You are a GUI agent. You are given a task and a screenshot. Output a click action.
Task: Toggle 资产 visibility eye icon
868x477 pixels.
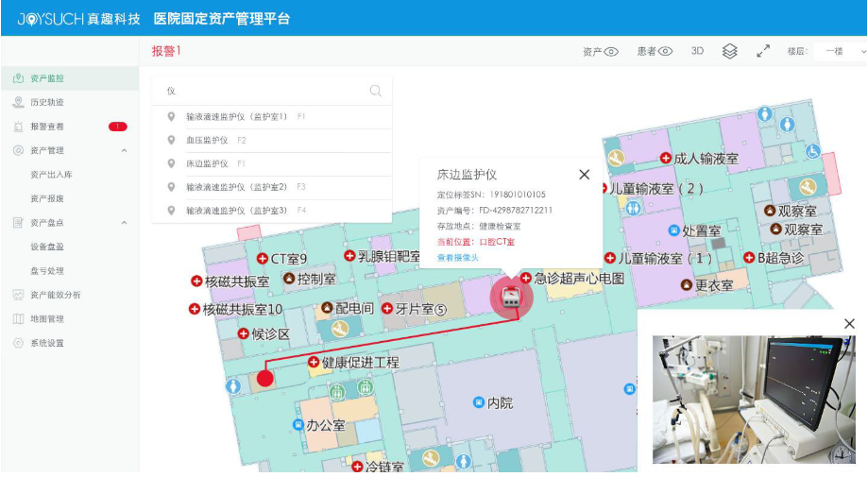[611, 52]
